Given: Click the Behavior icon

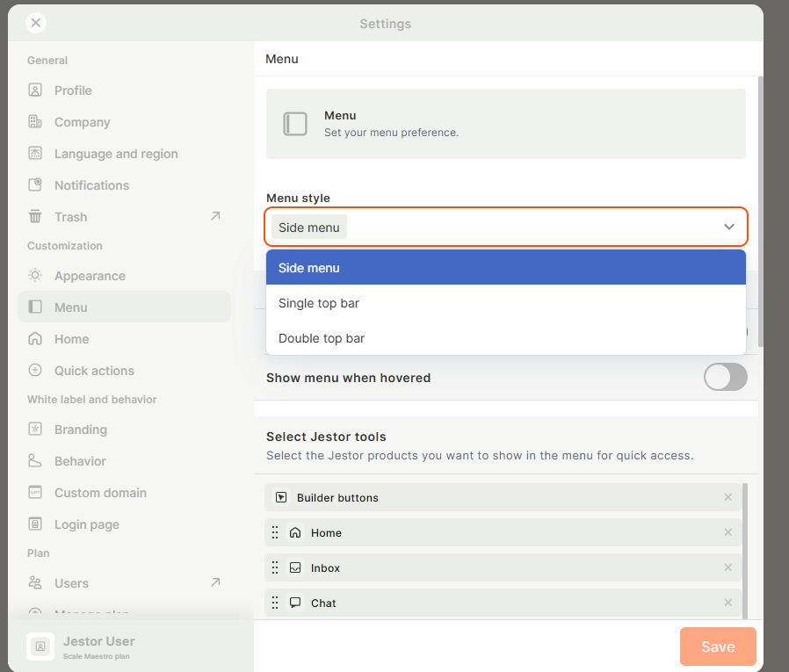Looking at the screenshot, I should coord(35,461).
